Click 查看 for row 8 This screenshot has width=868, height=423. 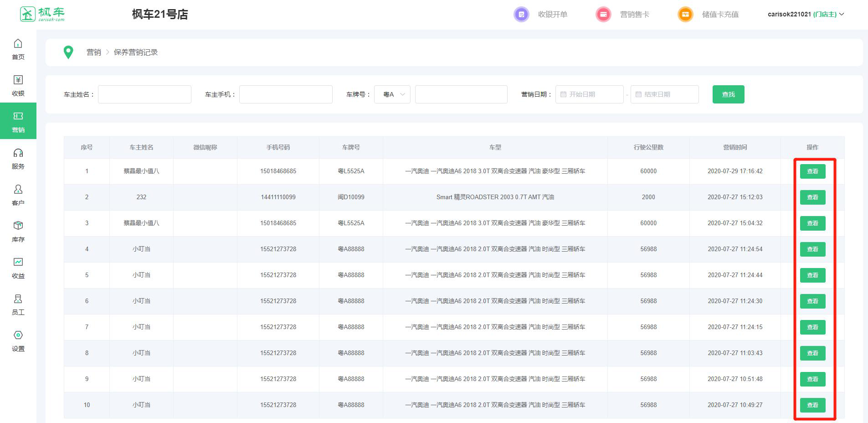click(812, 353)
